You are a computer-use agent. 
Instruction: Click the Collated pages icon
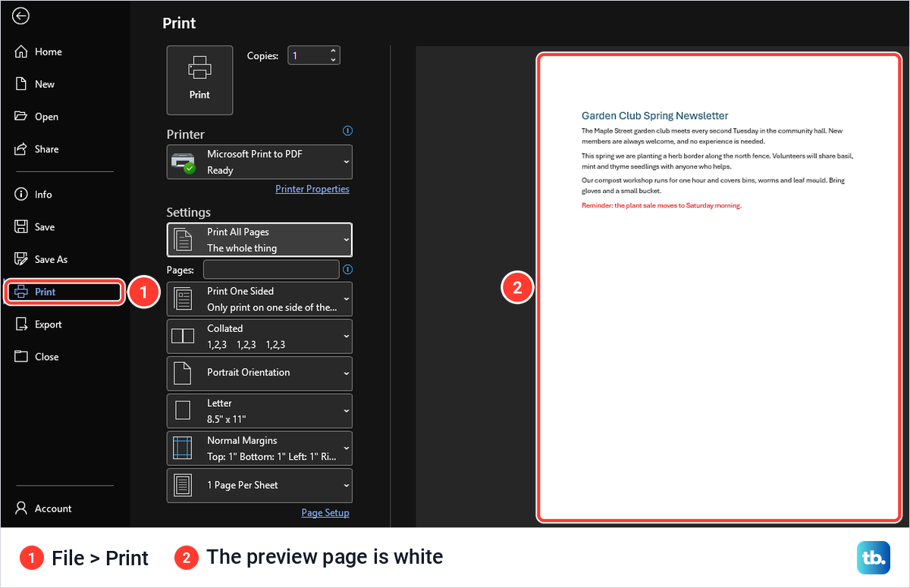183,336
